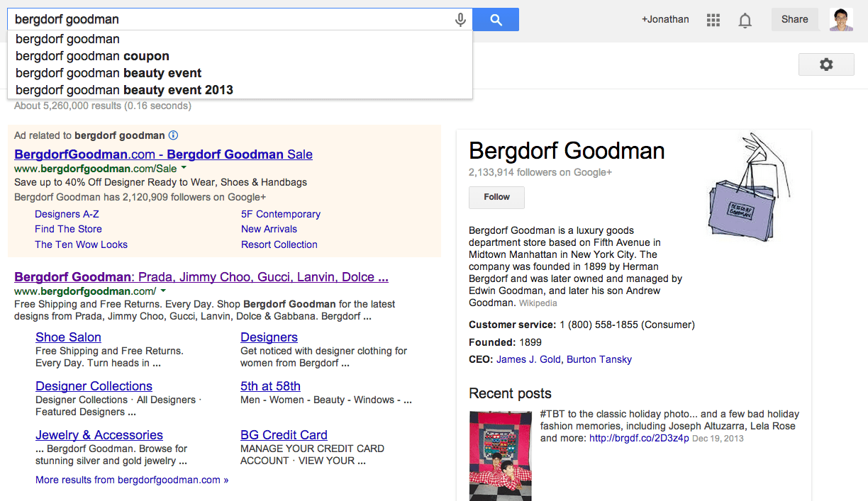Open the notifications bell icon
Image resolution: width=868 pixels, height=501 pixels.
(x=745, y=20)
